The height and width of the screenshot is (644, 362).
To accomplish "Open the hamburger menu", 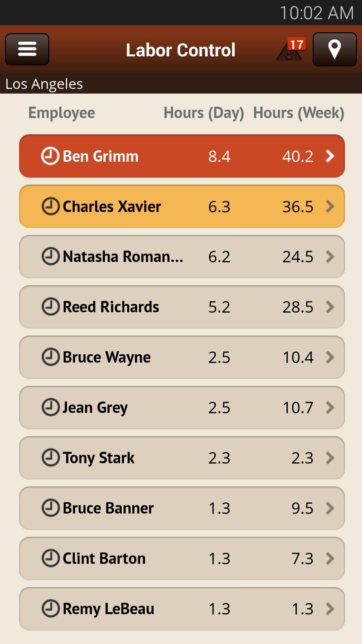I will click(27, 49).
